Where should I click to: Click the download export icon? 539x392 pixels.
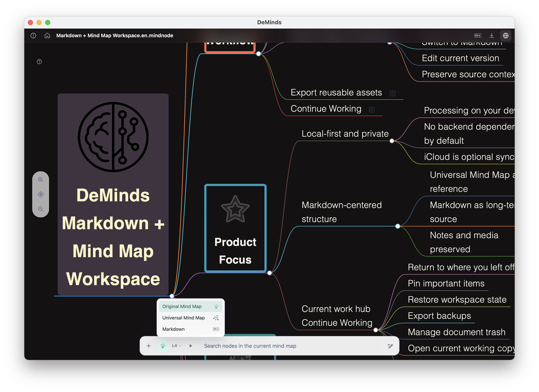coord(492,36)
